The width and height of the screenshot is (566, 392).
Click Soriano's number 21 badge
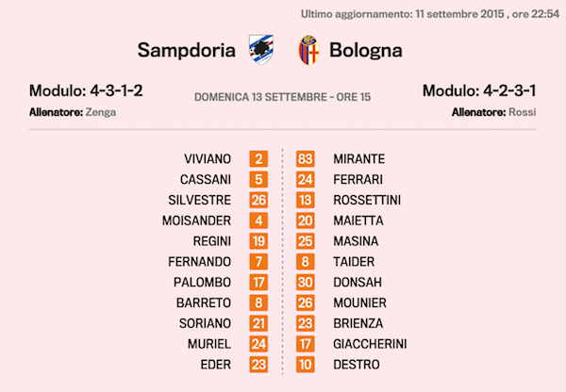pyautogui.click(x=259, y=323)
